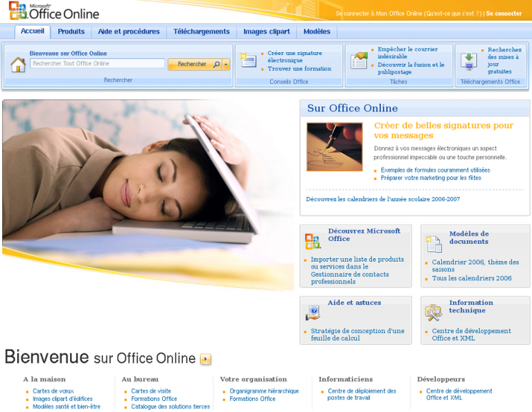Click the help icon in Aide et astuces
This screenshot has width=532, height=412.
[x=313, y=313]
